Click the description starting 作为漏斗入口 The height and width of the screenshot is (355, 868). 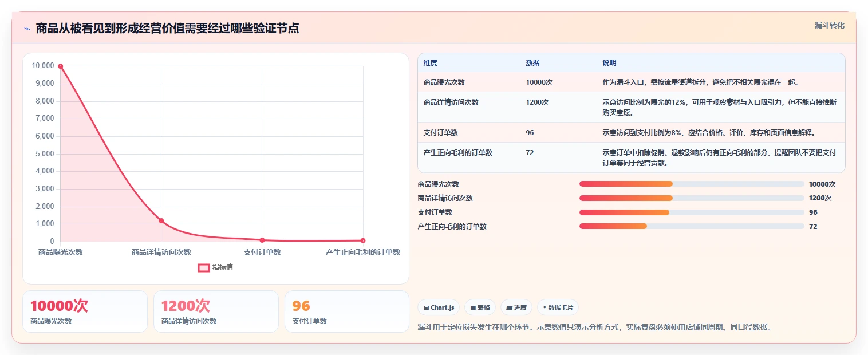click(700, 82)
